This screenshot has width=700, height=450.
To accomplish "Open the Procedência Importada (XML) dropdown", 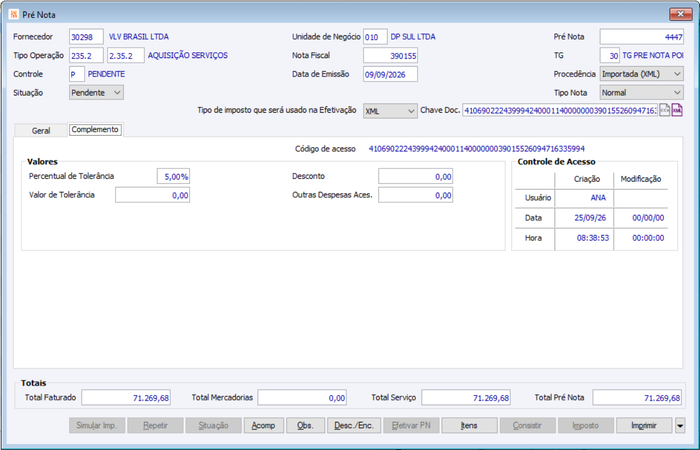I will pos(642,74).
